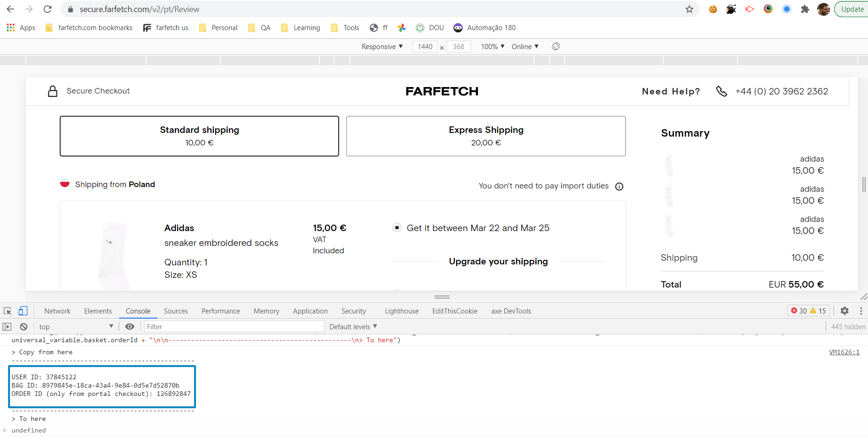Click the viewport width field showing 1440
Viewport: 868px width, 439px height.
pyautogui.click(x=425, y=46)
